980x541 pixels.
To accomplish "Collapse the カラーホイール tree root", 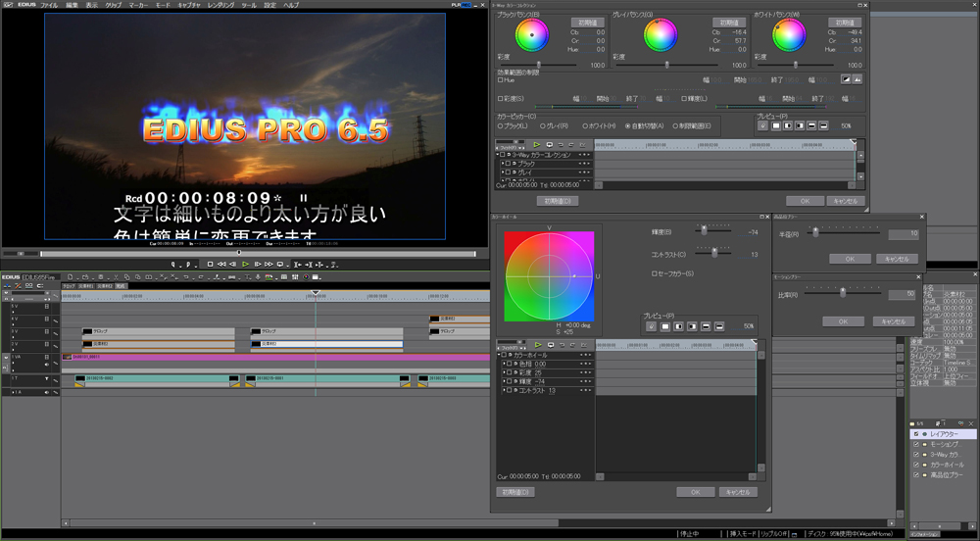I will 499,354.
